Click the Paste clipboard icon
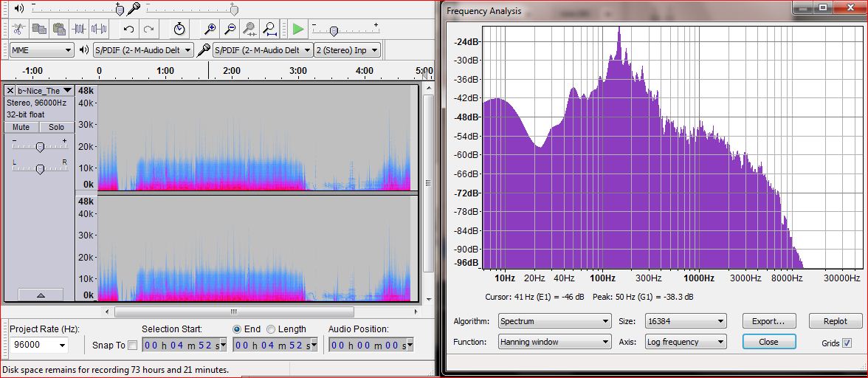 (59, 29)
